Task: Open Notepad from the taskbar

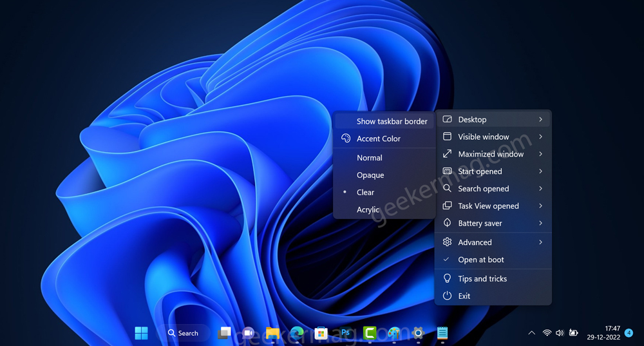Action: click(442, 333)
